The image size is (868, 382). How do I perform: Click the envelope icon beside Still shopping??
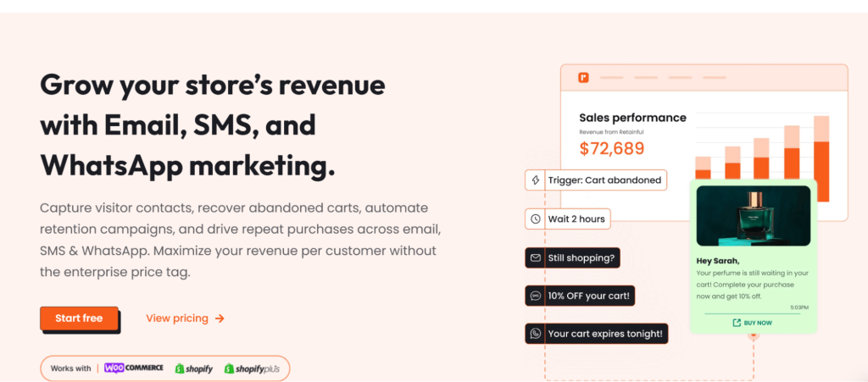(536, 257)
